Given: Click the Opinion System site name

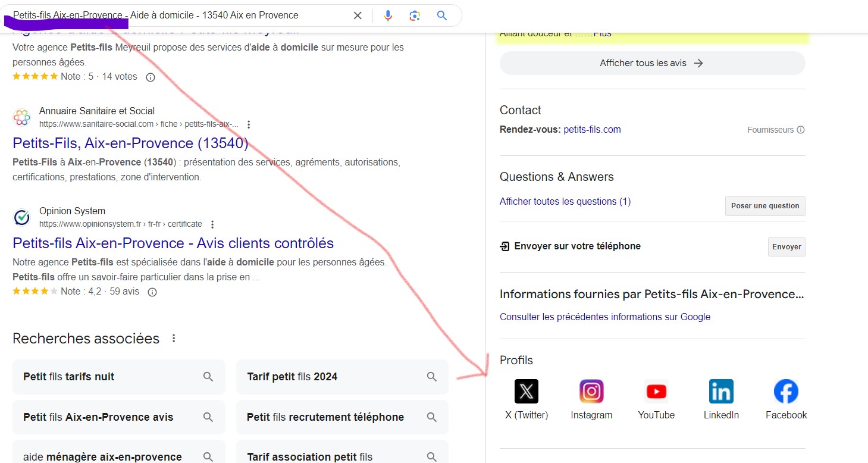Looking at the screenshot, I should 72,211.
